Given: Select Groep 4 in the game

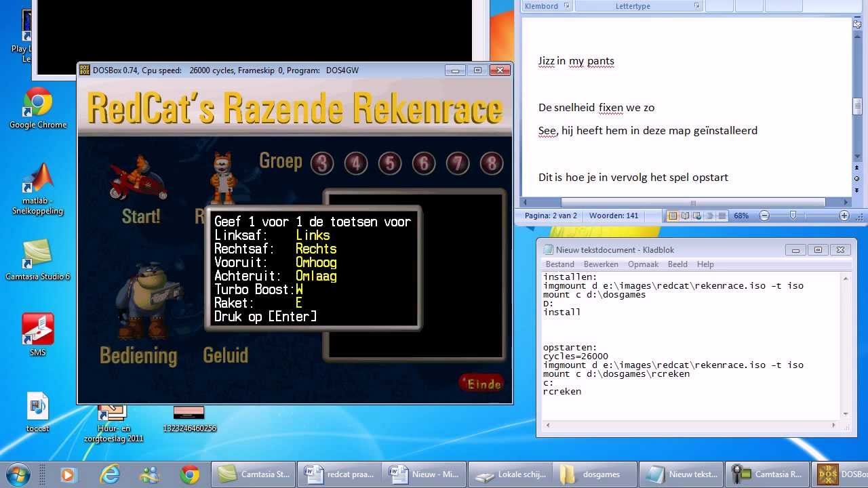Looking at the screenshot, I should click(356, 163).
